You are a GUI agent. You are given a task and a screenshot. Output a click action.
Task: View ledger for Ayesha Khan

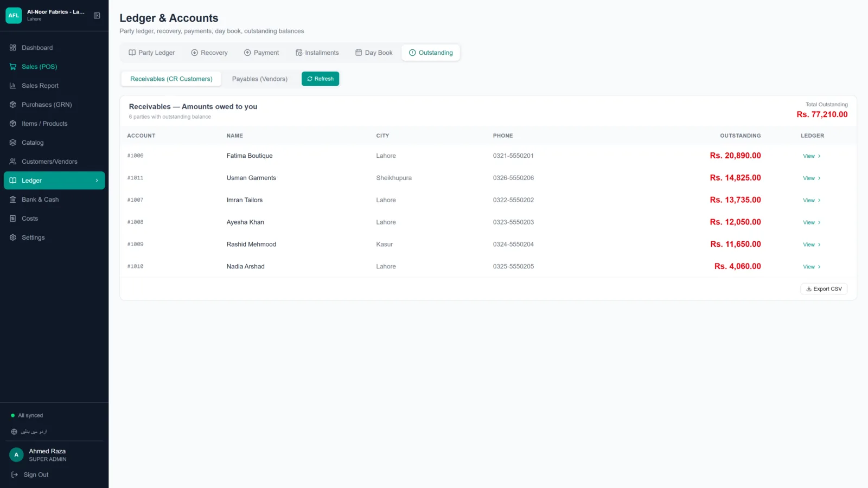pyautogui.click(x=812, y=223)
